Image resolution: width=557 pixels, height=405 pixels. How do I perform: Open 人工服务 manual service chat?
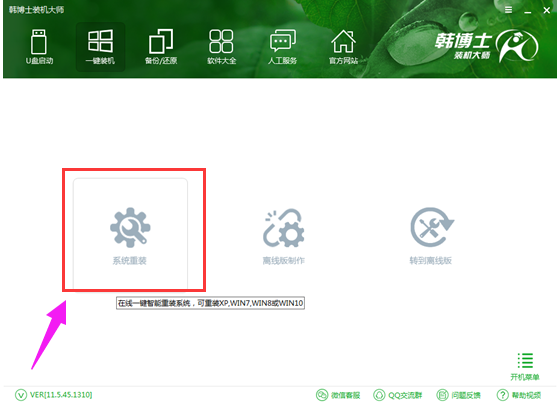point(282,47)
